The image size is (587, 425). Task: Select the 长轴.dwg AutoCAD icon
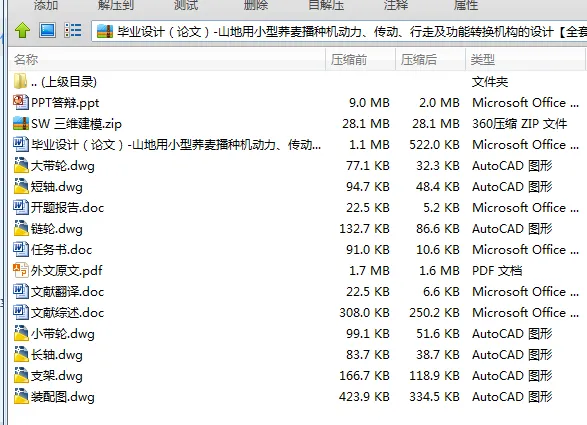(x=21, y=354)
